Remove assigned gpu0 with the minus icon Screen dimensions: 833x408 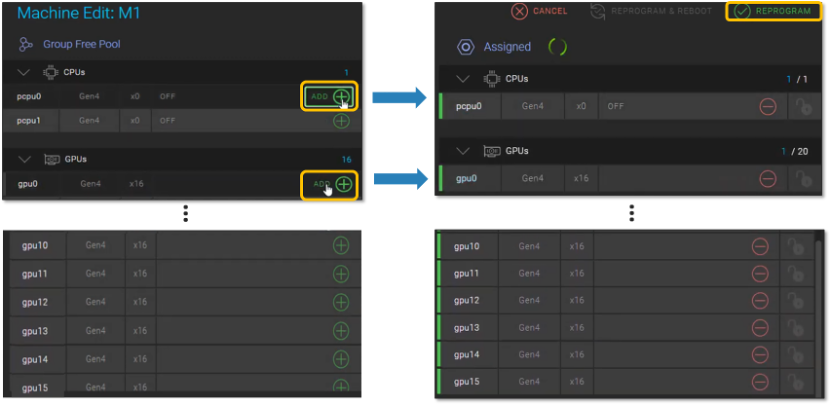(x=768, y=178)
